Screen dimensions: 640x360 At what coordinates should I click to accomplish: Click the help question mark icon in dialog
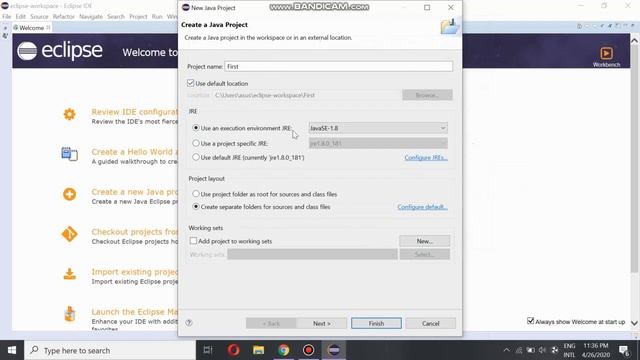pyautogui.click(x=189, y=323)
